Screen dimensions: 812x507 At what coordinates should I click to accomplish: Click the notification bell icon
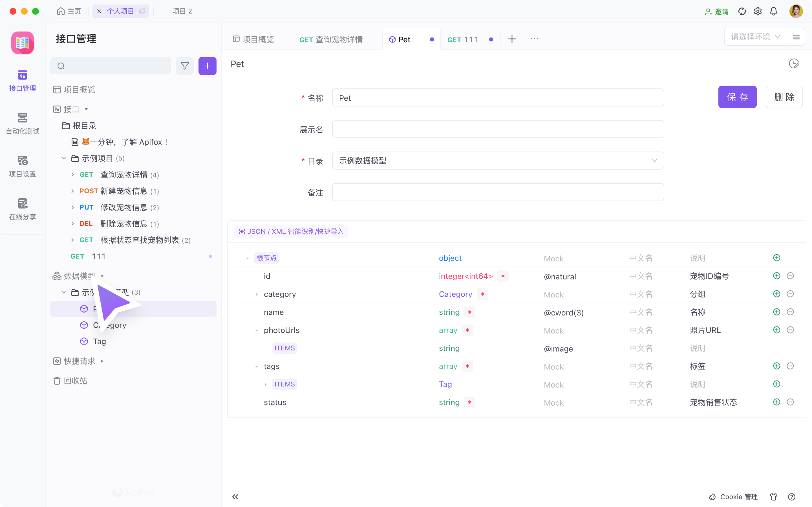point(773,11)
